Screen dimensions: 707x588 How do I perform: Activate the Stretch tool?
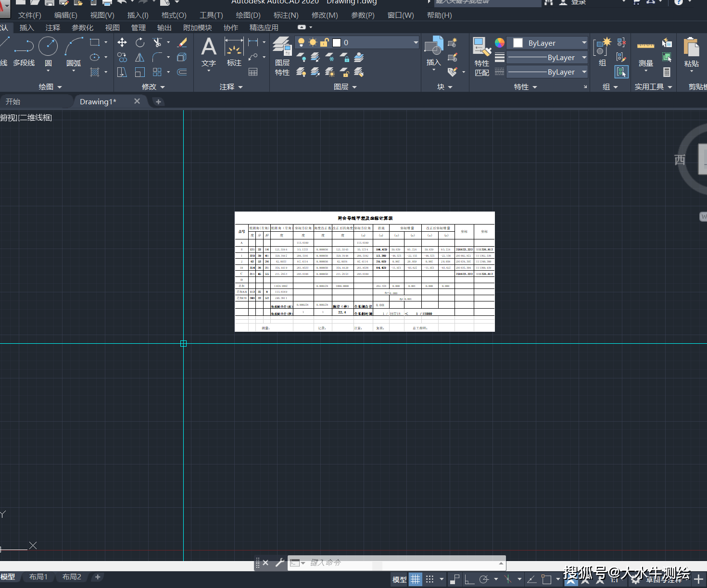point(122,72)
